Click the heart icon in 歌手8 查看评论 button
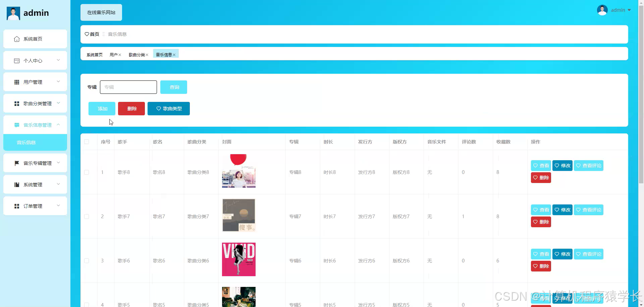 tap(578, 166)
